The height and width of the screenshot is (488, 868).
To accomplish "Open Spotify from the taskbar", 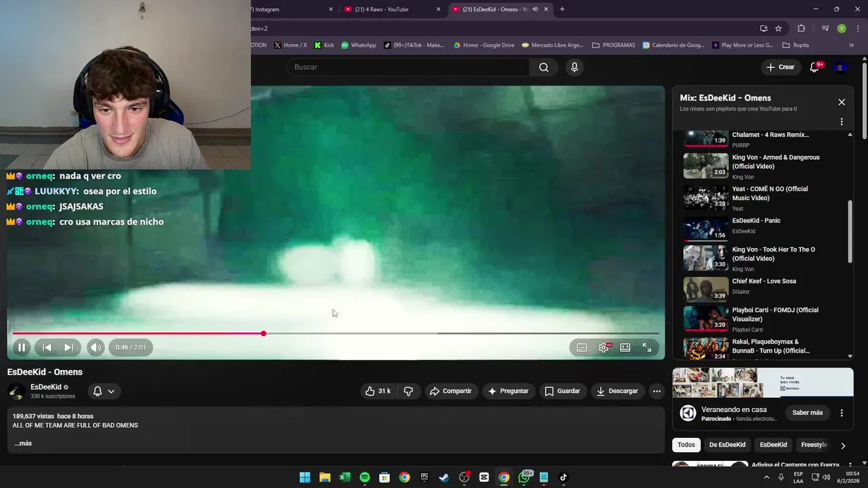I will point(365,477).
